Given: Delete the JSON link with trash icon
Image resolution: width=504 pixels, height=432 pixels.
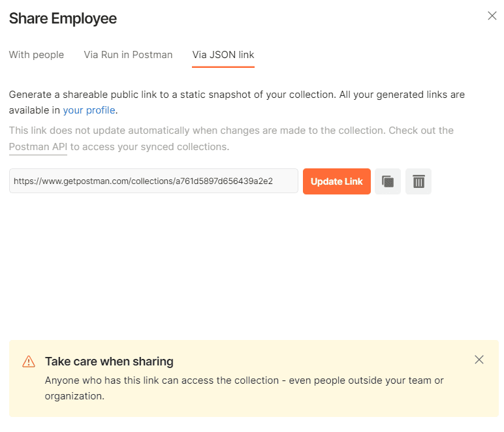Looking at the screenshot, I should (418, 181).
